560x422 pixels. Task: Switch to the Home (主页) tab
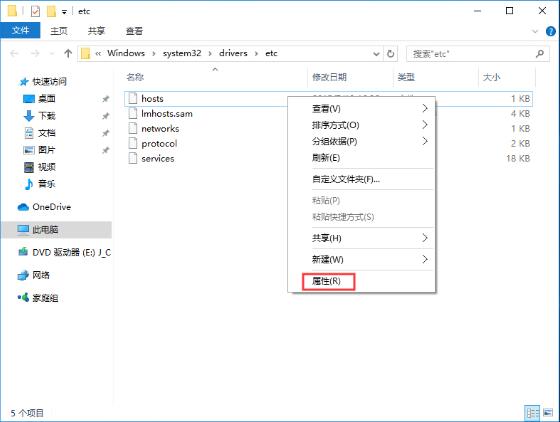[x=59, y=31]
